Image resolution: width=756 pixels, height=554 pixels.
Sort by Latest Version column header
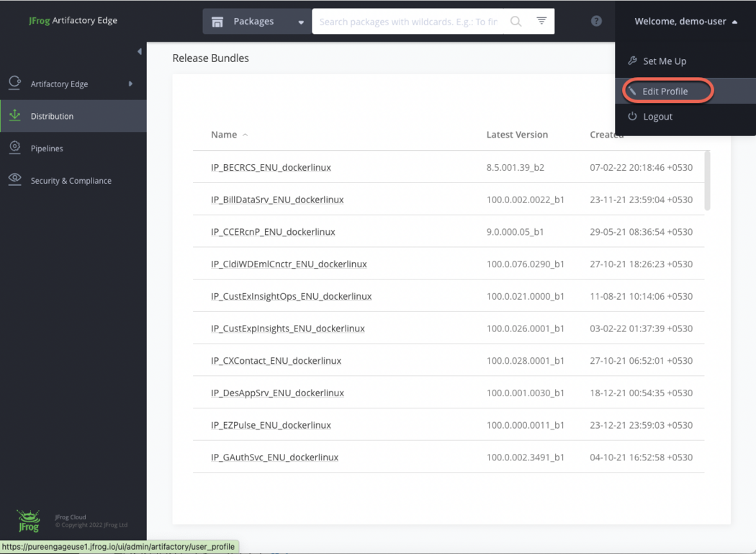click(x=517, y=135)
